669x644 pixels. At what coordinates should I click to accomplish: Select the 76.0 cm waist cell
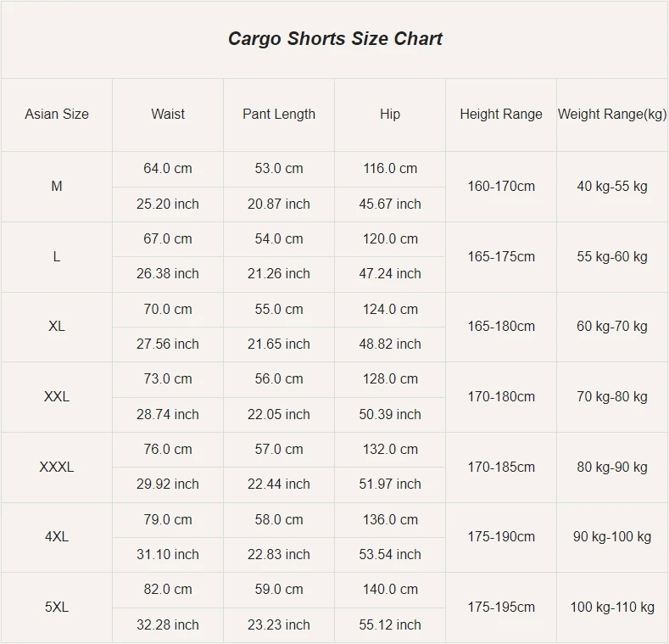pos(168,449)
